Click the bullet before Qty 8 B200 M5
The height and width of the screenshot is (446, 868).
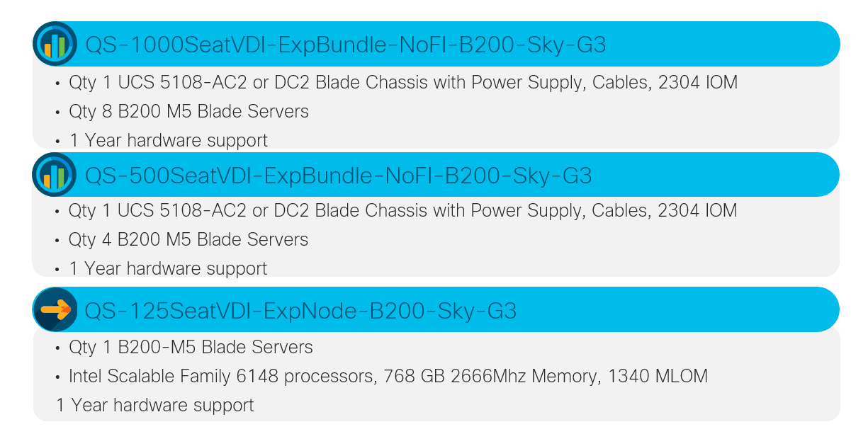tap(57, 112)
